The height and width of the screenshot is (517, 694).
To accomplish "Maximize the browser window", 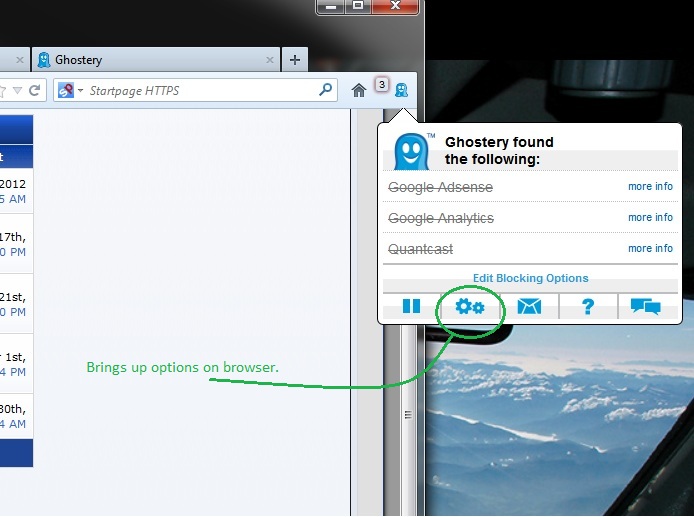I will point(358,6).
